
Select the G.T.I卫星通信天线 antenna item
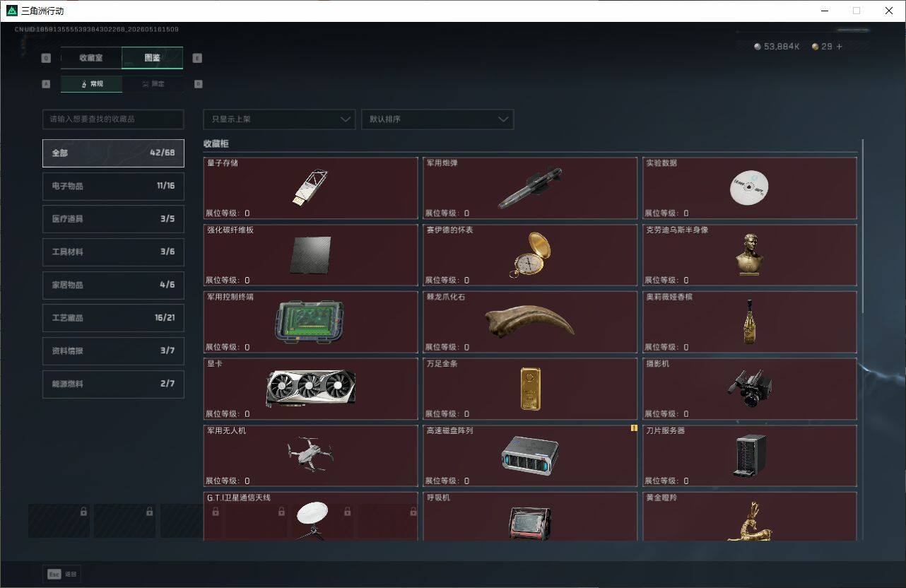coord(310,517)
